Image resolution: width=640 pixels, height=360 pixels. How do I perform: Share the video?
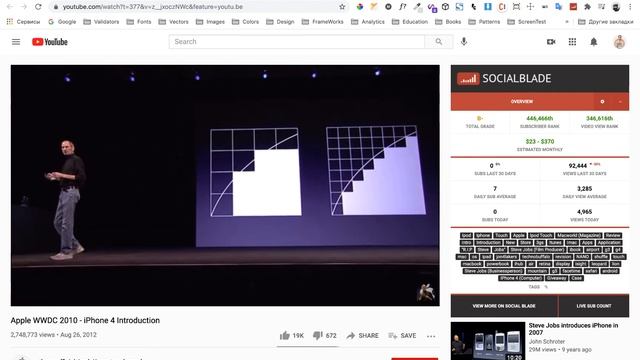(362, 336)
